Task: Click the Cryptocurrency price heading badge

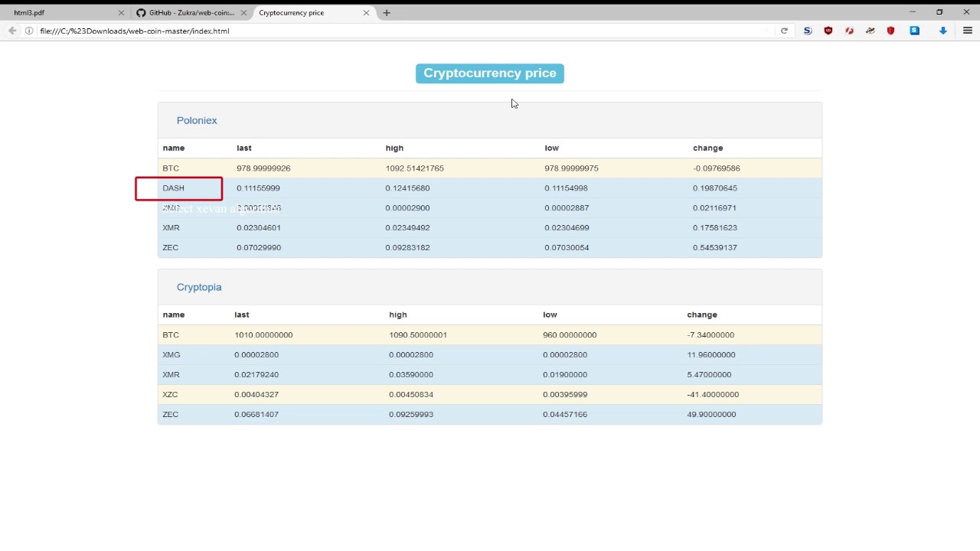Action: pos(490,73)
